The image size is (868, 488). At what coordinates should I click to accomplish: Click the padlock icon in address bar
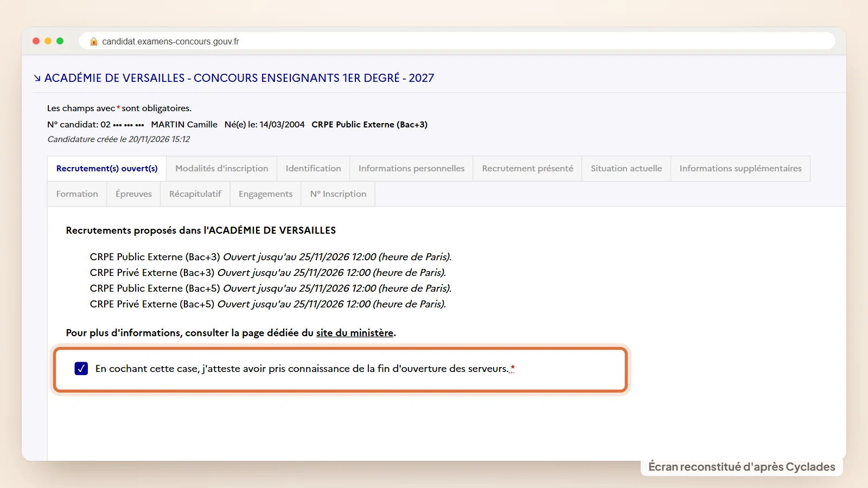[x=94, y=41]
